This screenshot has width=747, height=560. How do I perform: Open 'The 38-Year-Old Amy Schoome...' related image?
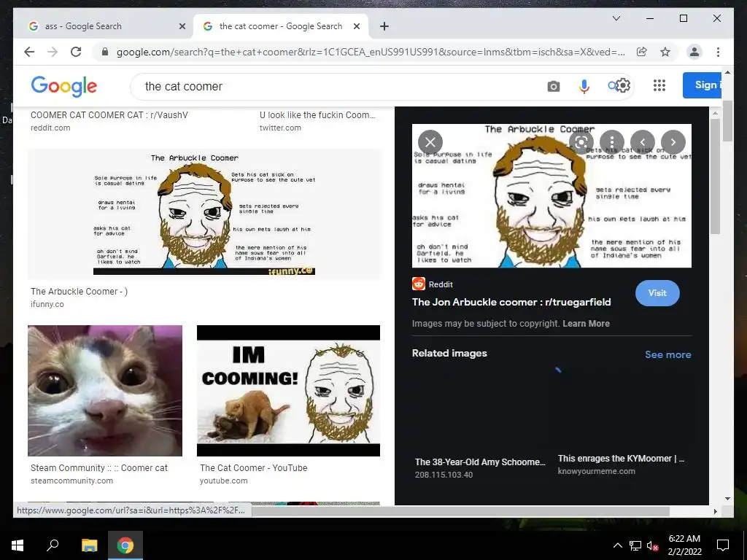480,462
